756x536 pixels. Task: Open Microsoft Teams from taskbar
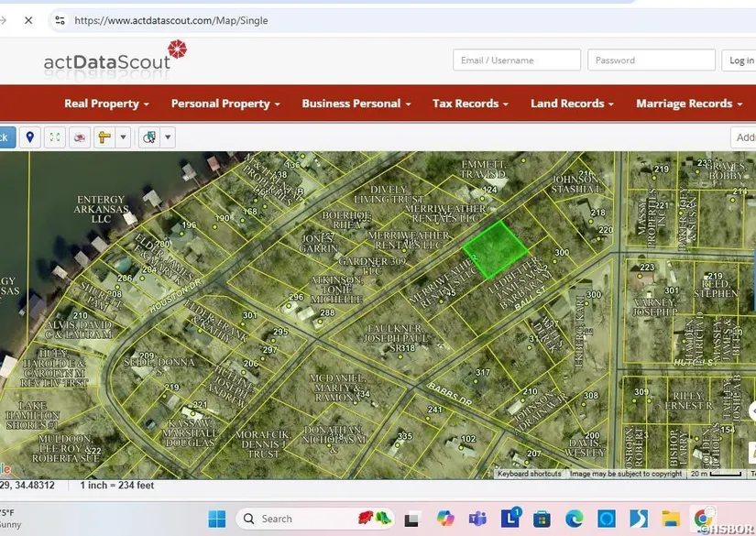(477, 519)
